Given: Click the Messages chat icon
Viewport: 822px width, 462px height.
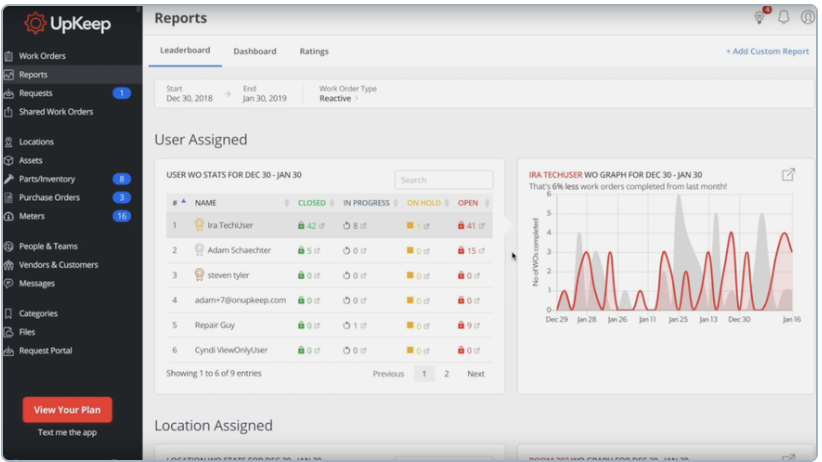Looking at the screenshot, I should pyautogui.click(x=9, y=283).
